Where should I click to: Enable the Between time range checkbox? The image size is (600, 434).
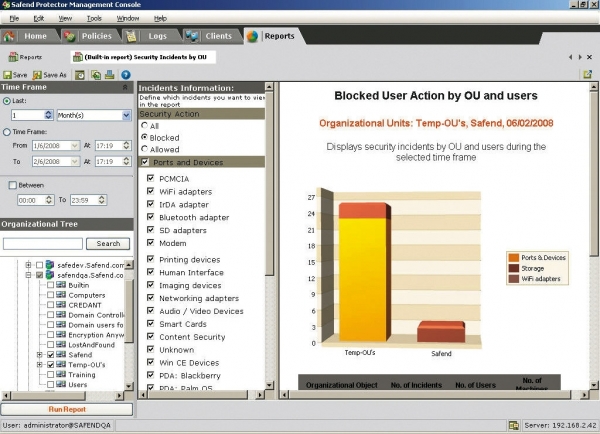click(x=12, y=185)
